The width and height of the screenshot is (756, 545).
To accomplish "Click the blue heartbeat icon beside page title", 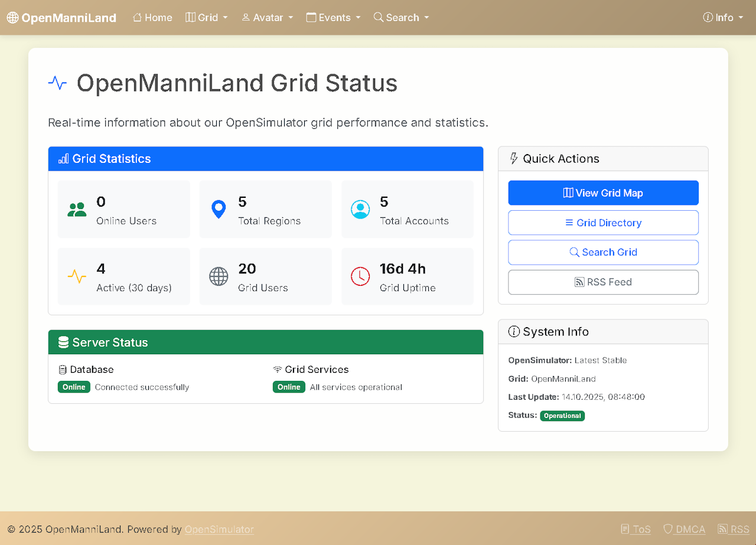I will pyautogui.click(x=57, y=83).
